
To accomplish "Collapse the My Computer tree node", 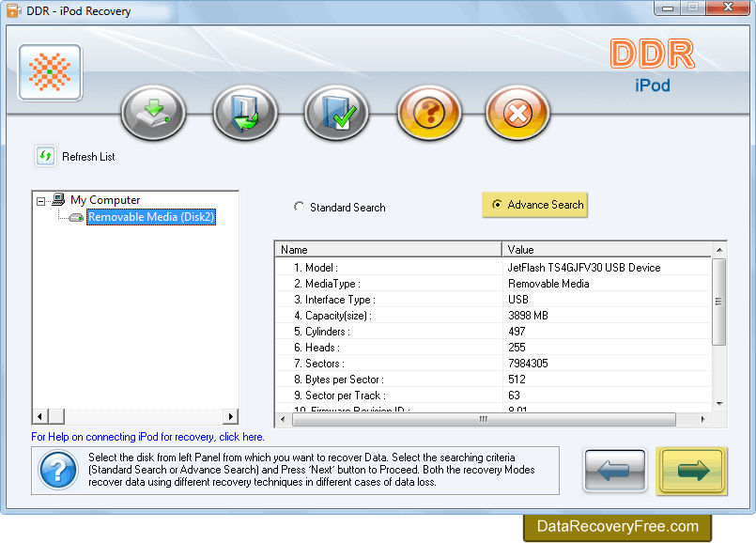I will tap(41, 201).
